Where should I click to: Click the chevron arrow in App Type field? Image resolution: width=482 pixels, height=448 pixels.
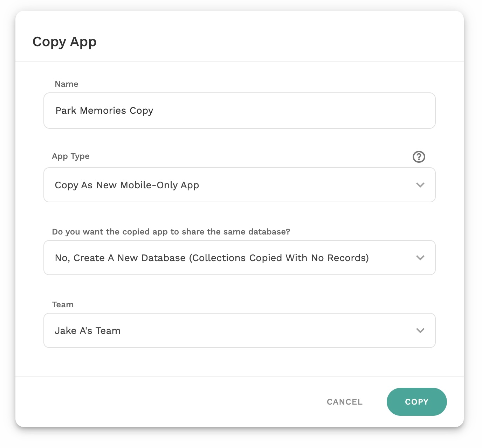click(x=420, y=185)
